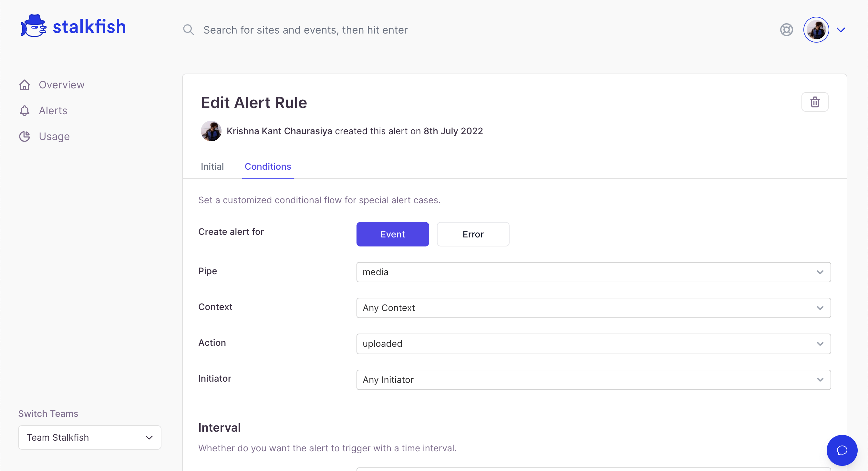Select Error alert type

click(472, 234)
